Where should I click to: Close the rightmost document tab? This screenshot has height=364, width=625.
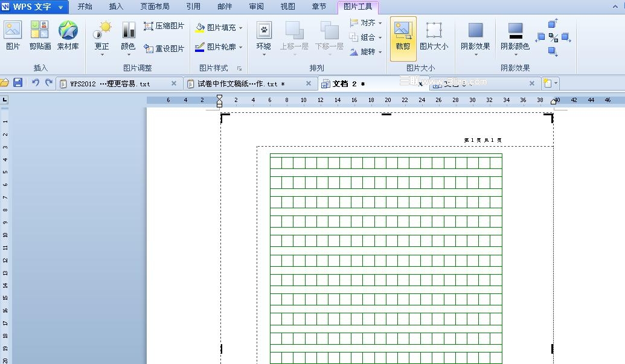pyautogui.click(x=532, y=83)
